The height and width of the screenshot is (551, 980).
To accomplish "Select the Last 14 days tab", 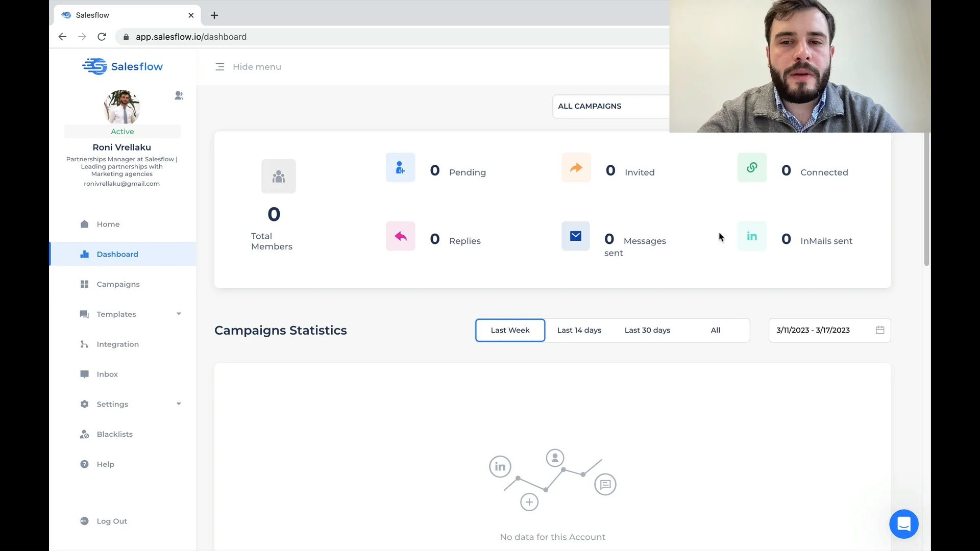I will [579, 330].
